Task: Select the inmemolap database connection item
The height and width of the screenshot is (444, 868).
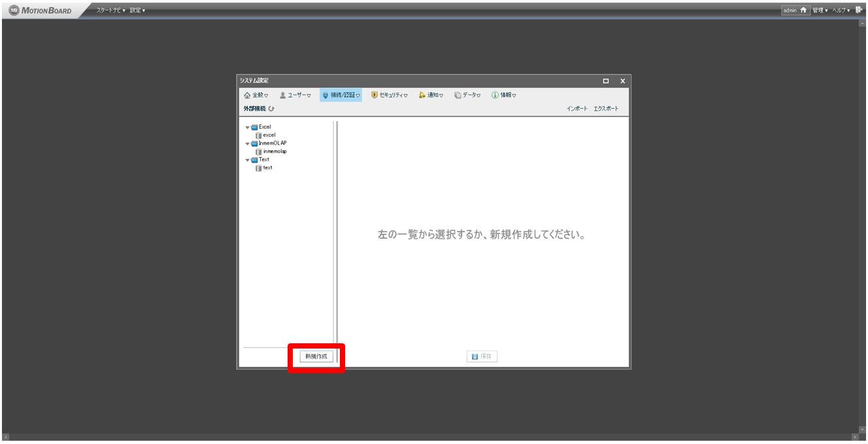Action: point(274,151)
